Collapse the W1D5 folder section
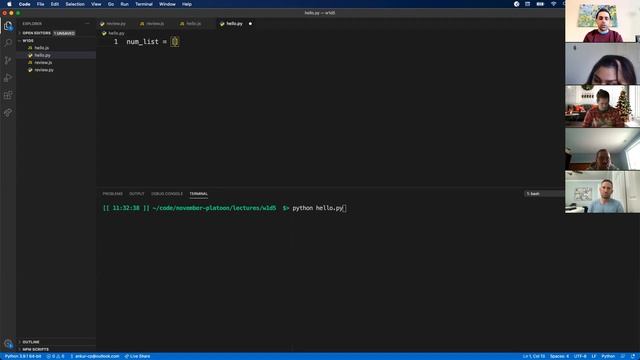 [28, 41]
